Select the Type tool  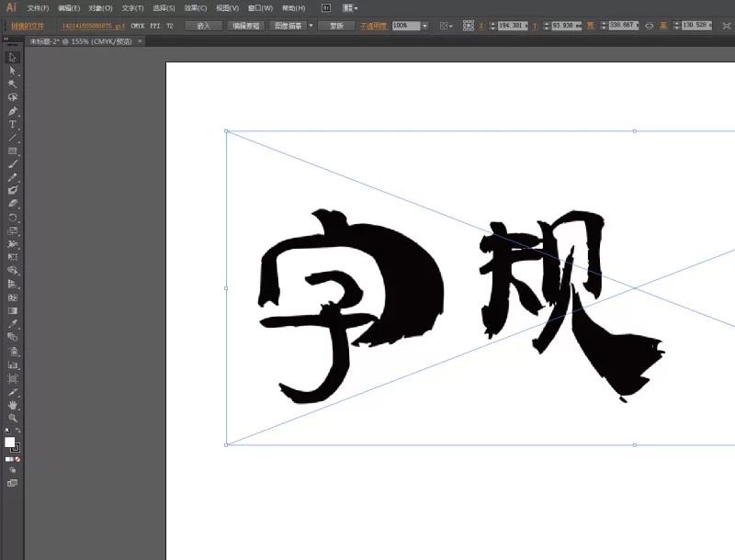tap(13, 124)
